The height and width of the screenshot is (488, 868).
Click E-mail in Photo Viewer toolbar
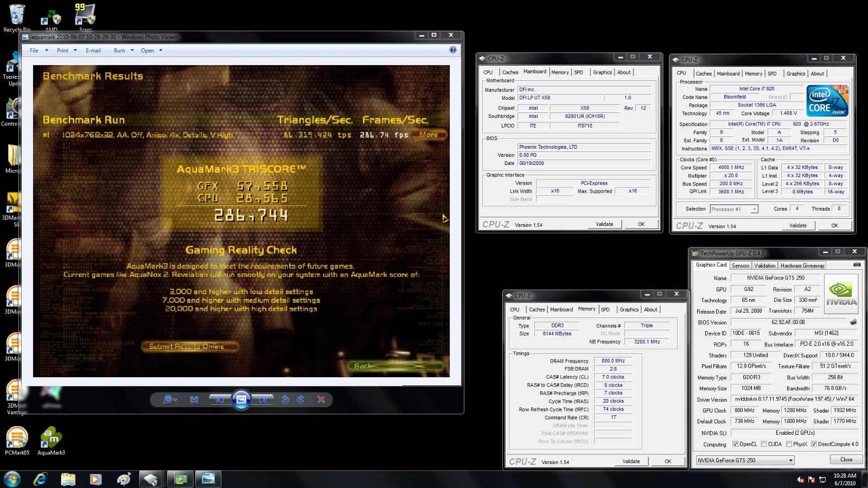93,50
